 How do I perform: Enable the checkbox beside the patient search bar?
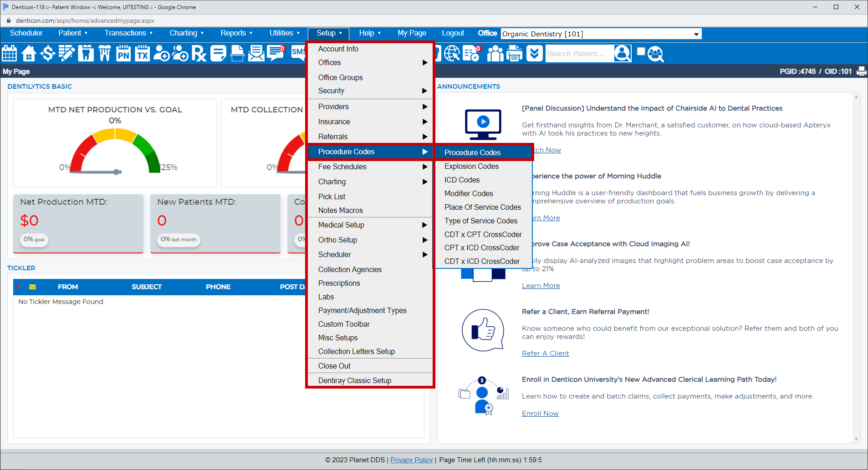(x=641, y=51)
